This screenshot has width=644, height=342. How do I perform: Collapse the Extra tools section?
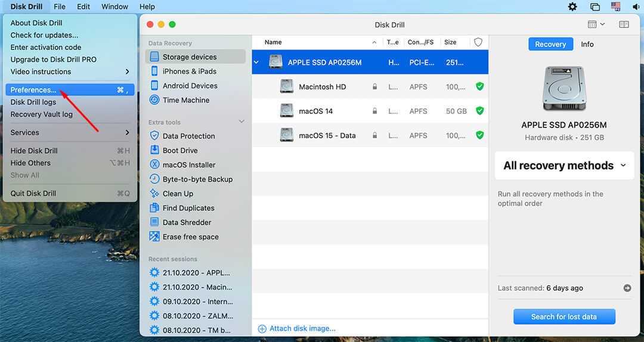click(241, 122)
